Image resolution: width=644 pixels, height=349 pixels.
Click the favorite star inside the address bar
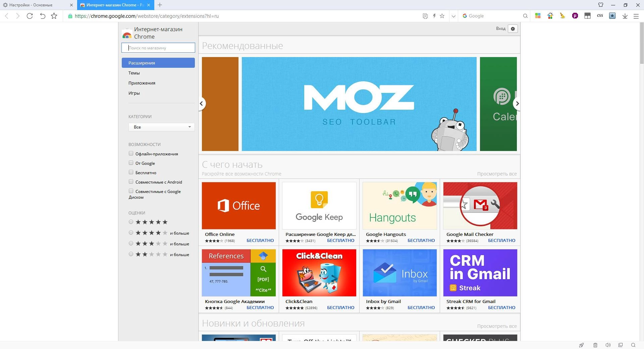(442, 16)
